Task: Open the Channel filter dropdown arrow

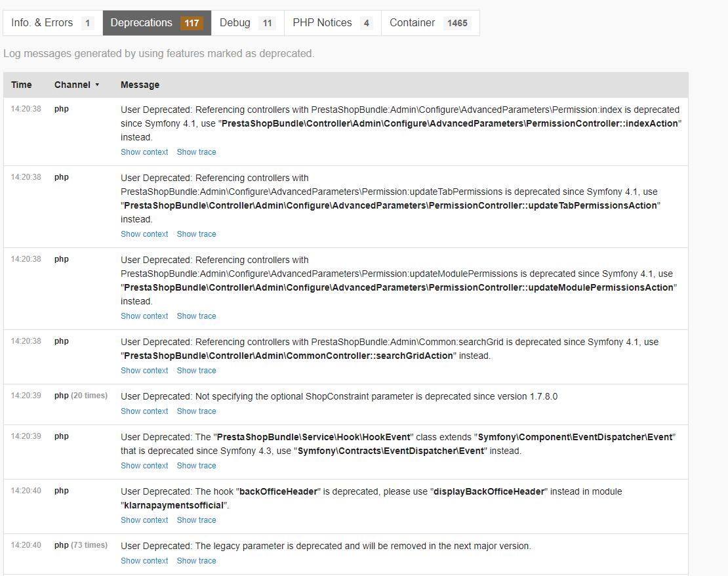Action: coord(97,85)
